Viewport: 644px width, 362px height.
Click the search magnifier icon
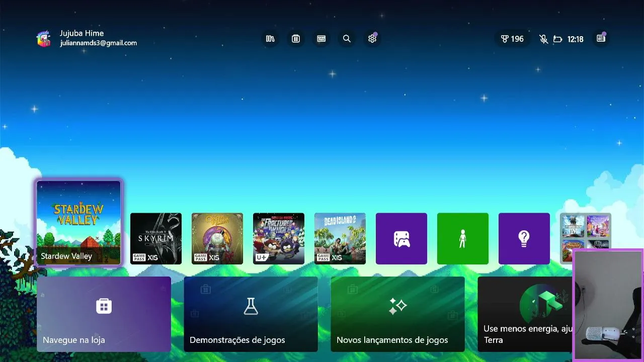tap(347, 39)
